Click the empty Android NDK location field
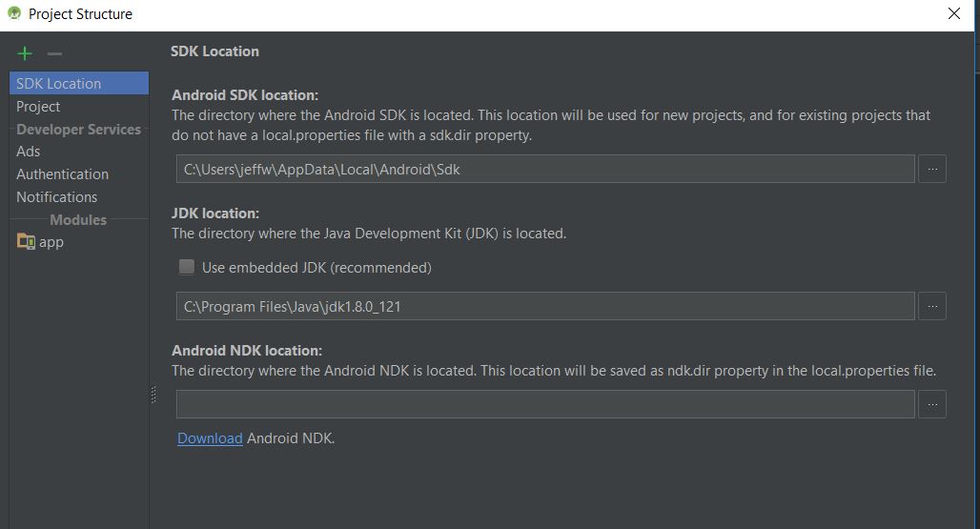 pyautogui.click(x=544, y=404)
